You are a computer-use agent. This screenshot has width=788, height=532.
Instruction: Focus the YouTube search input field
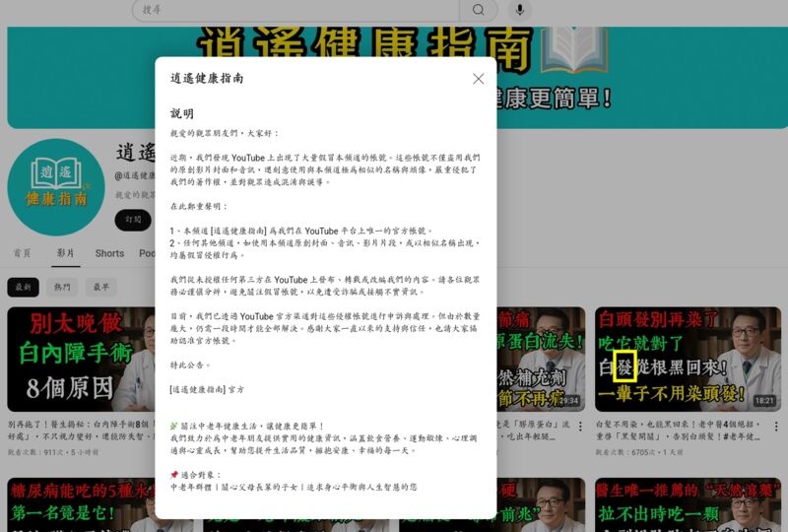[296, 10]
